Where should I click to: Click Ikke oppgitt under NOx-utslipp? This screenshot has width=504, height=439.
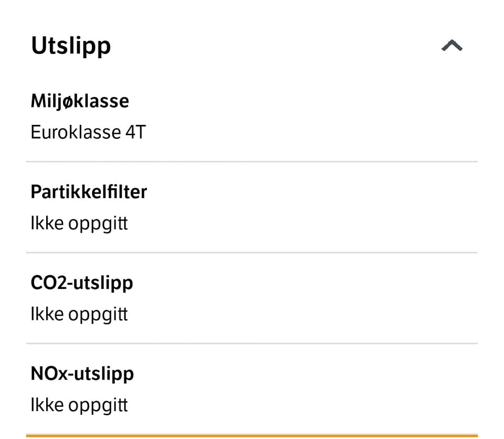[x=79, y=405]
